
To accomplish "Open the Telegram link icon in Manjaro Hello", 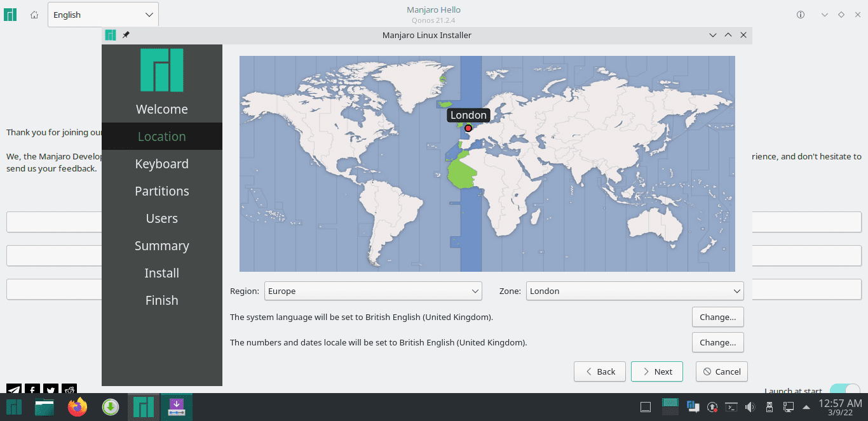I will click(14, 389).
